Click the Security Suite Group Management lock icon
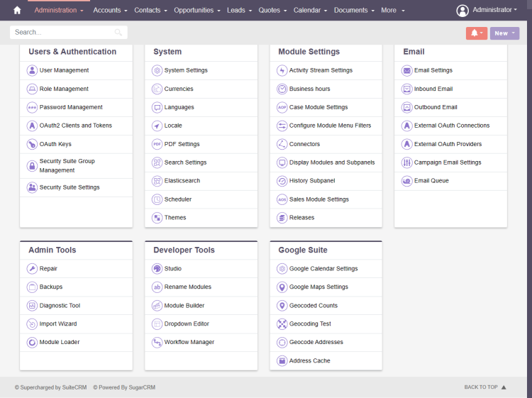 (32, 166)
